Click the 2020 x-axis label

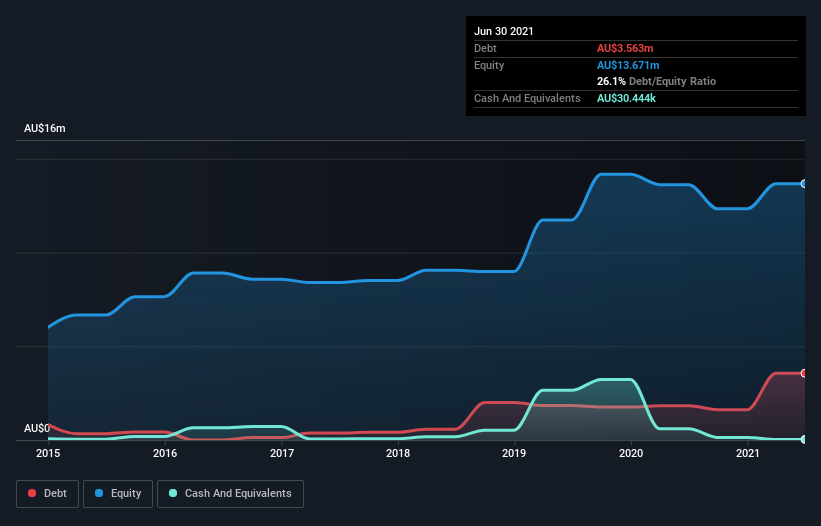pos(631,453)
